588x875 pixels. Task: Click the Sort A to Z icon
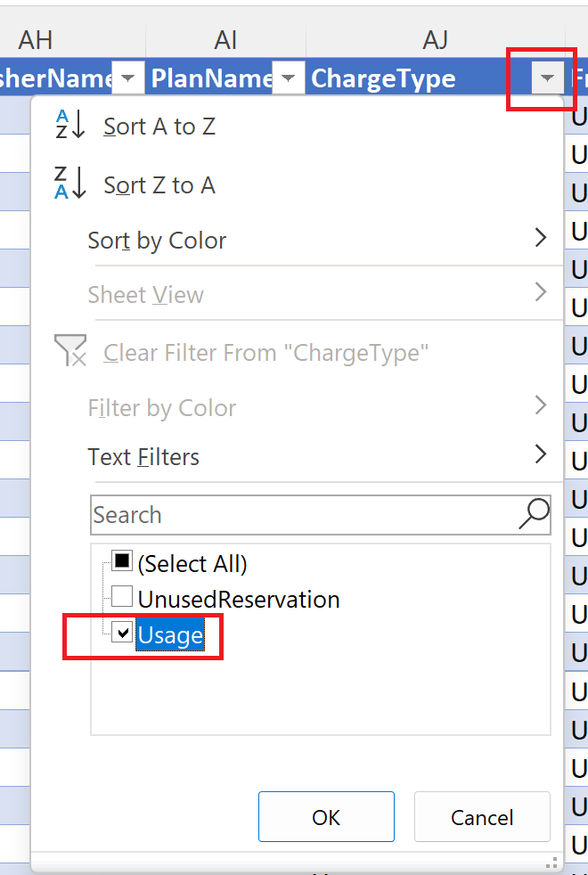69,126
